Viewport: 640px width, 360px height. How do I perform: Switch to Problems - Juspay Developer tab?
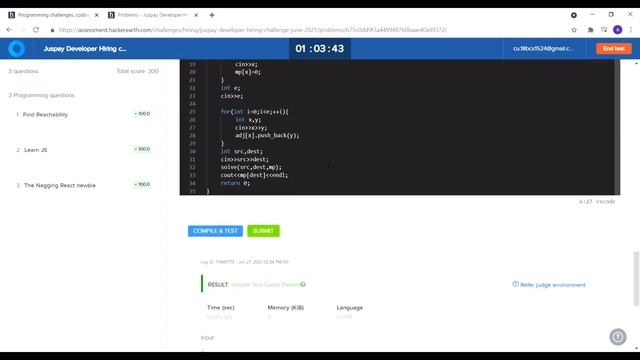click(x=153, y=15)
